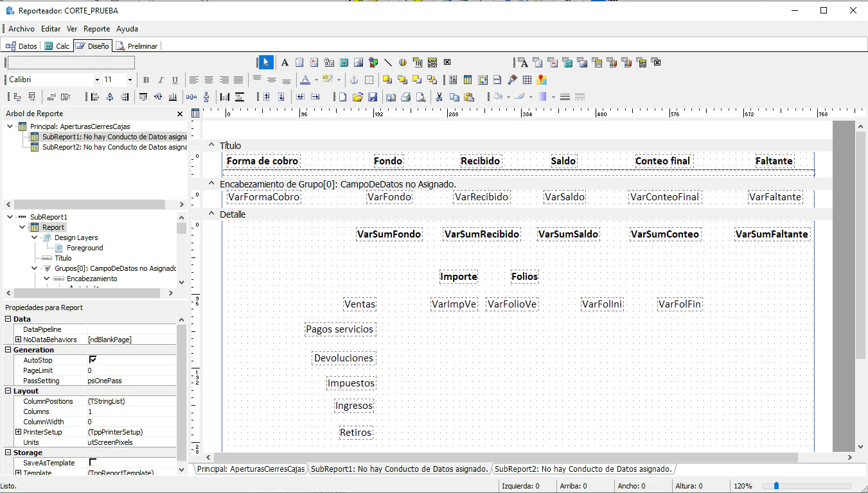Toggle the AutoStop checkbox in Generation properties

point(93,359)
